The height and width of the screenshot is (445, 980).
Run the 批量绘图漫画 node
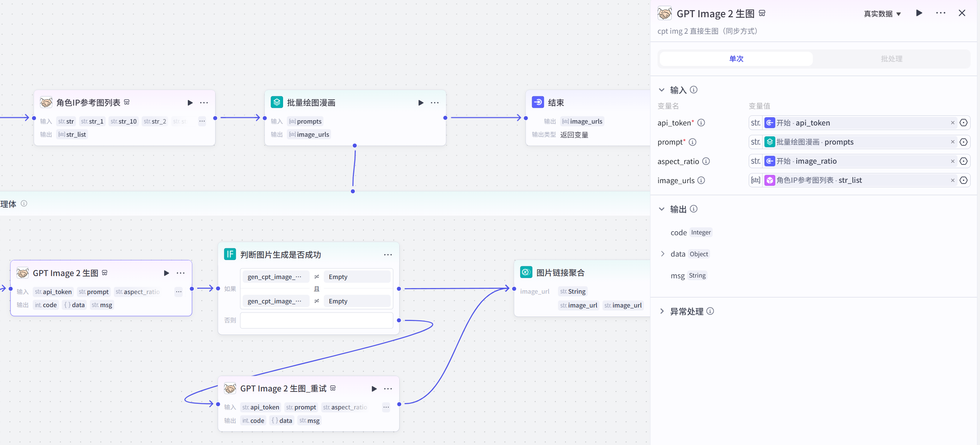coord(420,103)
